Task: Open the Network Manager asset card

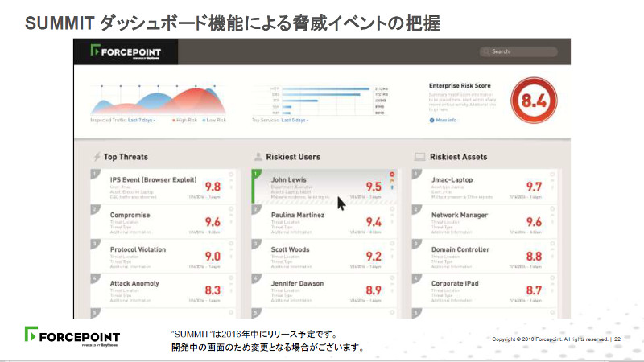Action: (x=485, y=222)
